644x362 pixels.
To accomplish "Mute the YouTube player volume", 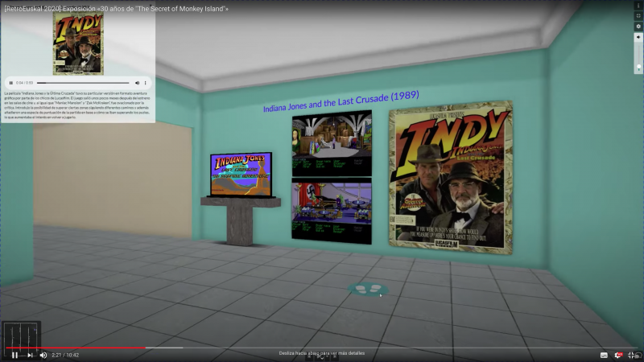I will pos(43,355).
